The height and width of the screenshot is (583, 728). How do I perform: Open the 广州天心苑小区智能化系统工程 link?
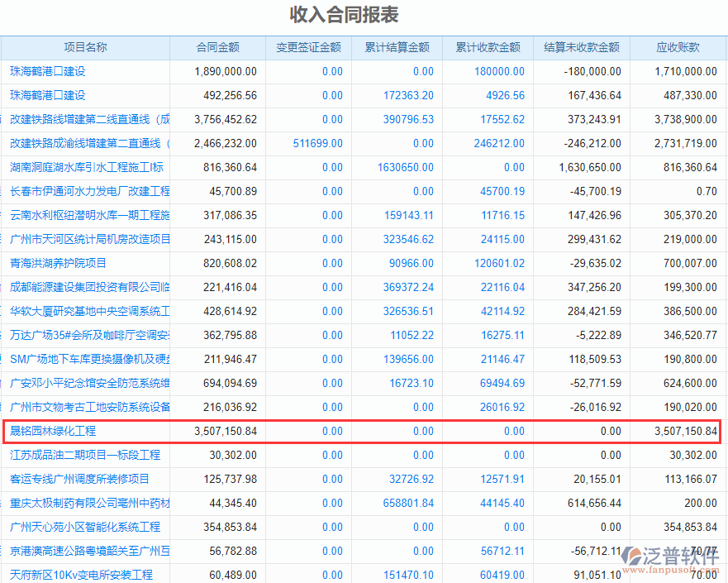pyautogui.click(x=85, y=527)
